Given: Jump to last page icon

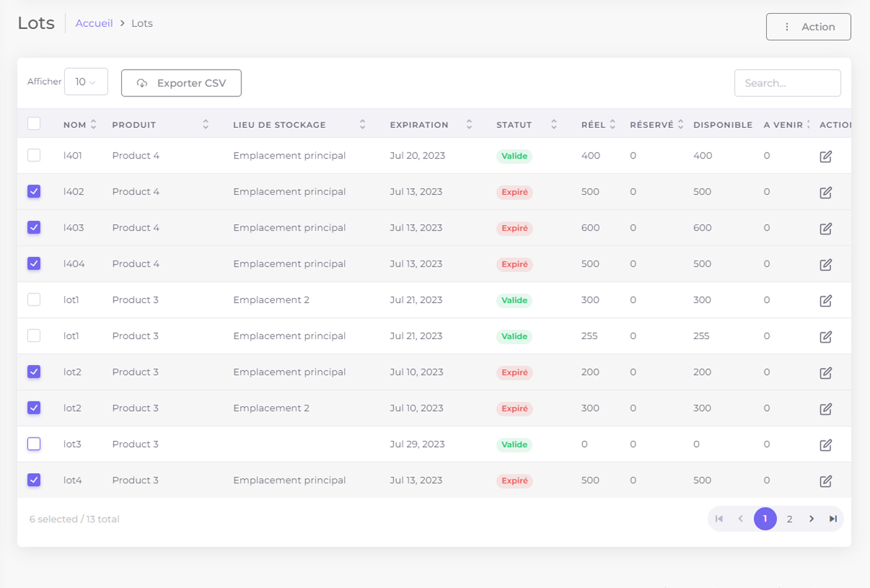Looking at the screenshot, I should [833, 519].
